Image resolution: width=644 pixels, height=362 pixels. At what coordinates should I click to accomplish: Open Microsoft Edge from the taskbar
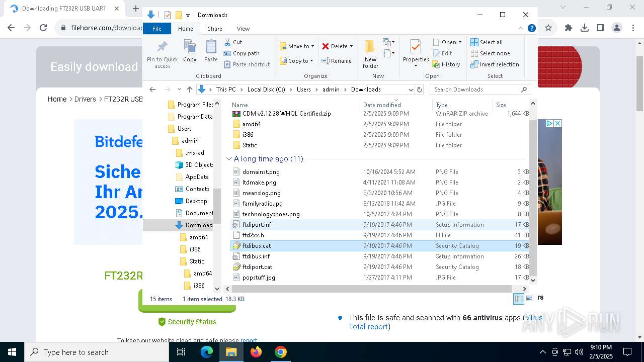(x=207, y=352)
